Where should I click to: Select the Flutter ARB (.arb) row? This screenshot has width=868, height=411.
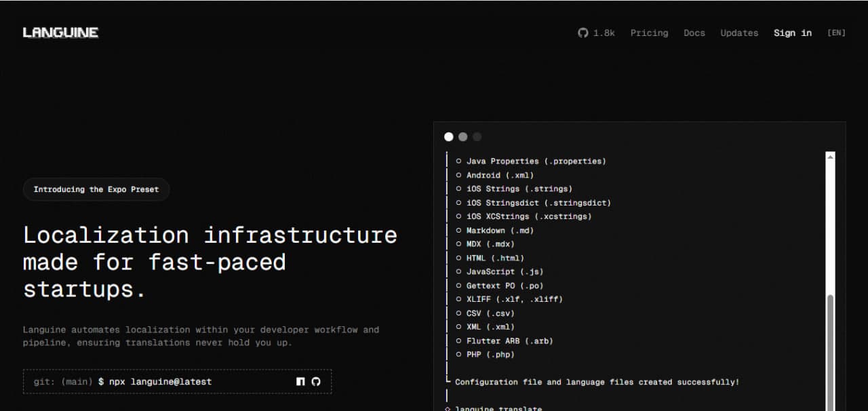(504, 340)
